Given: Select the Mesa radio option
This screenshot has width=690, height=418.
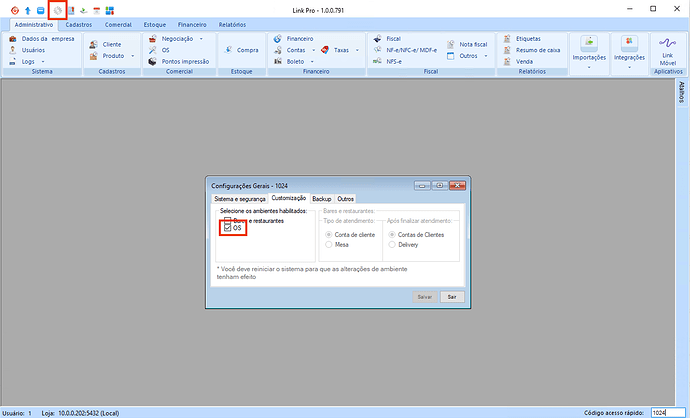Looking at the screenshot, I should 330,243.
